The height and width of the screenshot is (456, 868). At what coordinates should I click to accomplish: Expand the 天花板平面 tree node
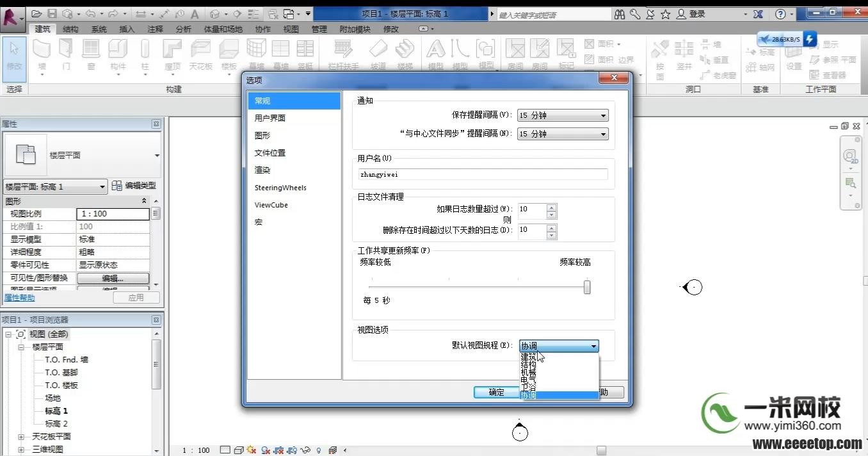(21, 437)
